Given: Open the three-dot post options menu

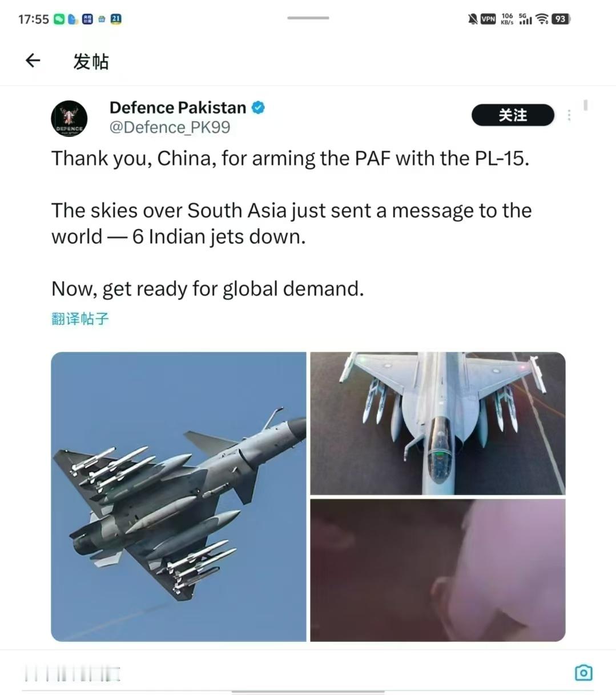Looking at the screenshot, I should coord(569,115).
